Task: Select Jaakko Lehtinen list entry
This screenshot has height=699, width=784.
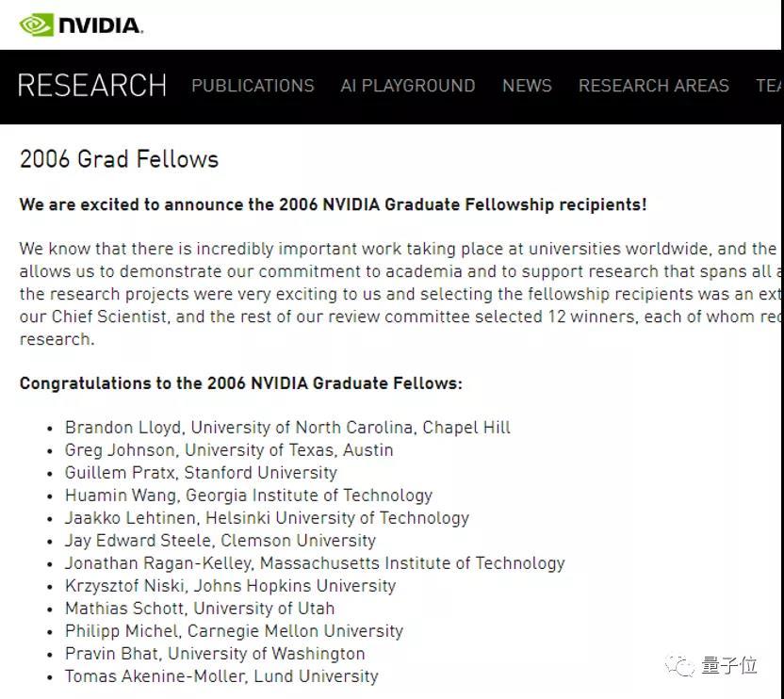Action: pyautogui.click(x=267, y=518)
